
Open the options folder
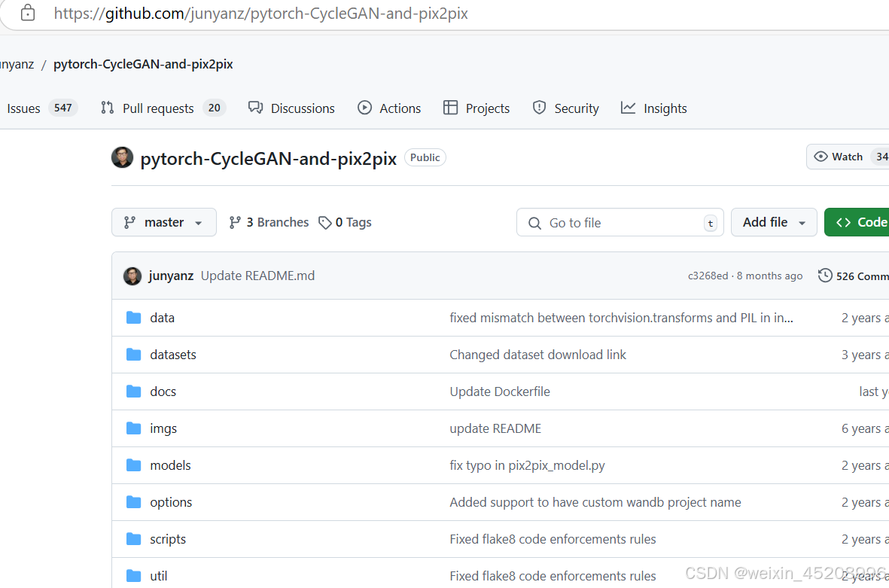point(171,502)
